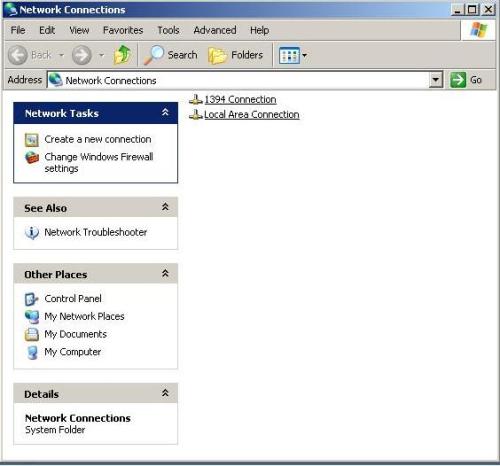Click the Other Places header title
The width and height of the screenshot is (500, 466).
[x=56, y=275]
